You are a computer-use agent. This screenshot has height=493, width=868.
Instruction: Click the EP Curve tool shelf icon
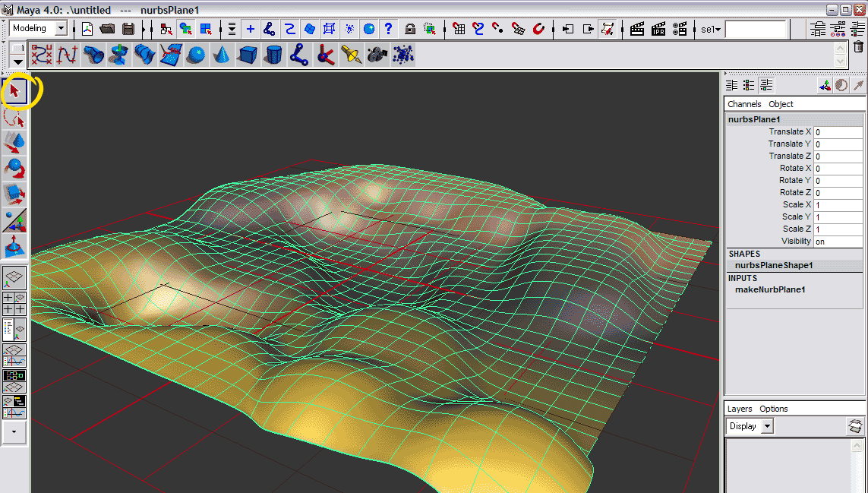(68, 55)
